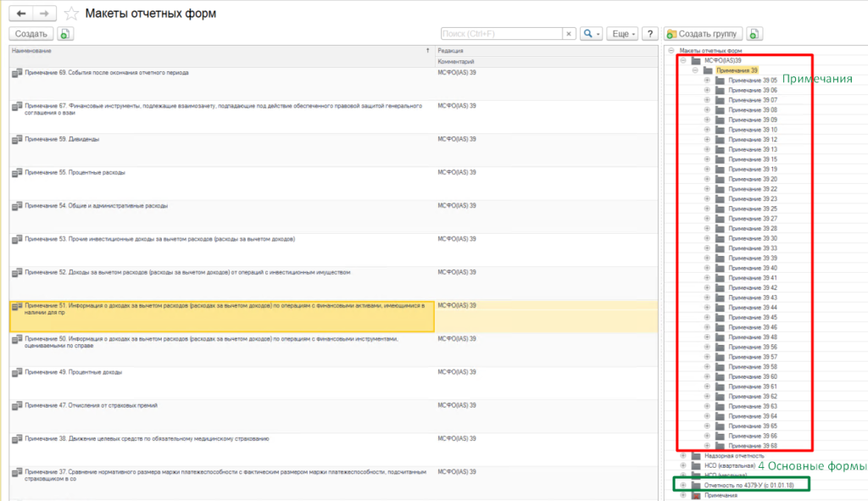Click the forward navigation arrow

pyautogui.click(x=45, y=14)
